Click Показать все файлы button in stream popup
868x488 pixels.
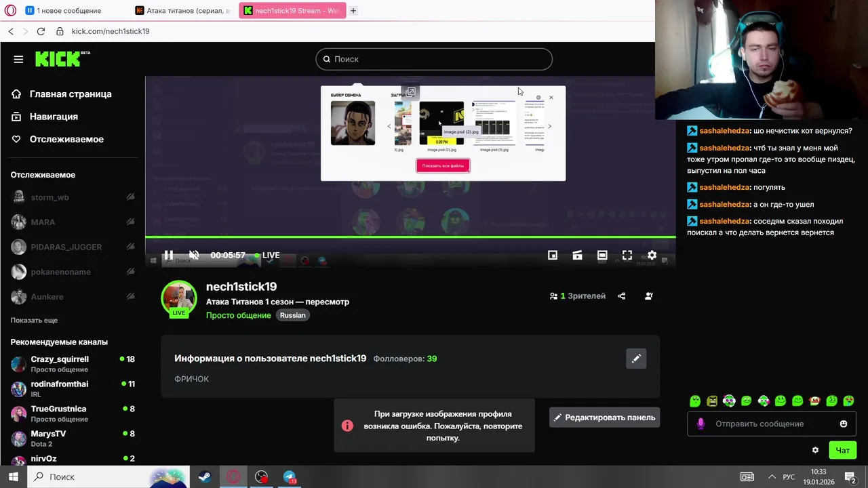tap(443, 165)
